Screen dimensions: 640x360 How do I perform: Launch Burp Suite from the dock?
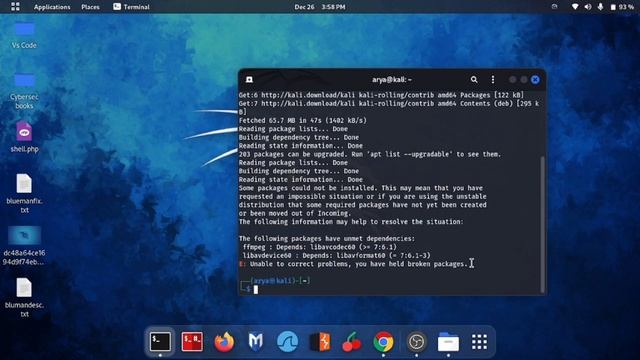point(320,342)
